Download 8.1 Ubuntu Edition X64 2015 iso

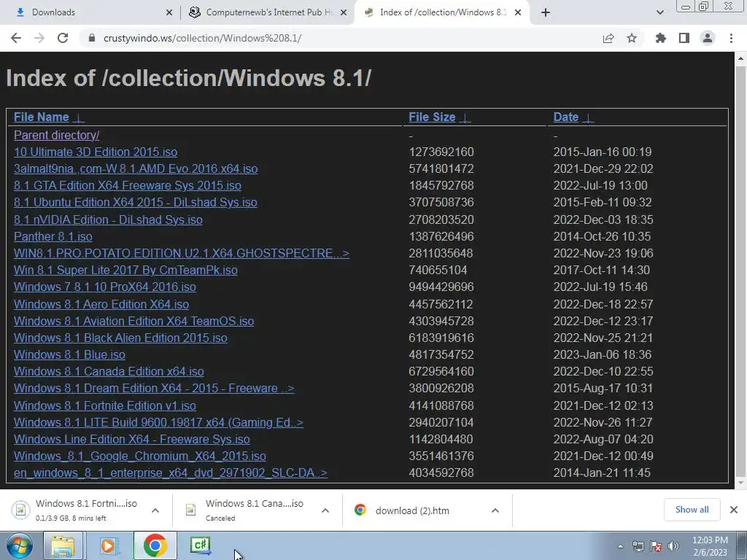(135, 203)
